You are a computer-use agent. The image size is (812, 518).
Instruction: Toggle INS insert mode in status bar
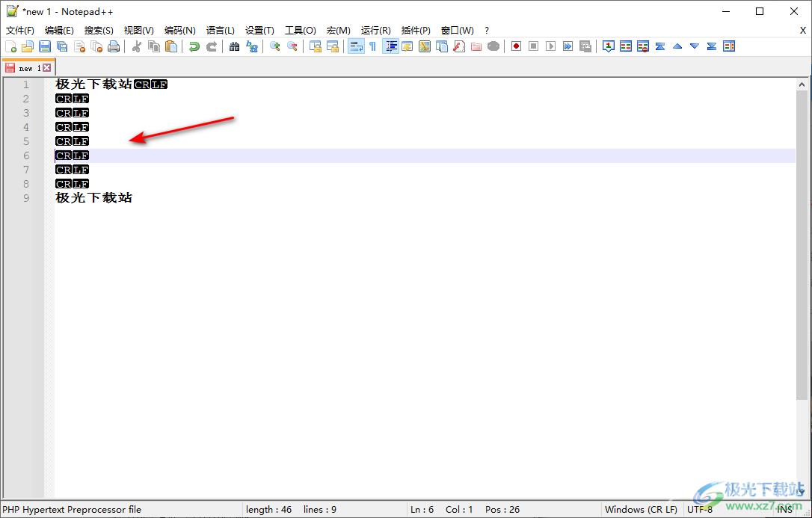click(784, 510)
